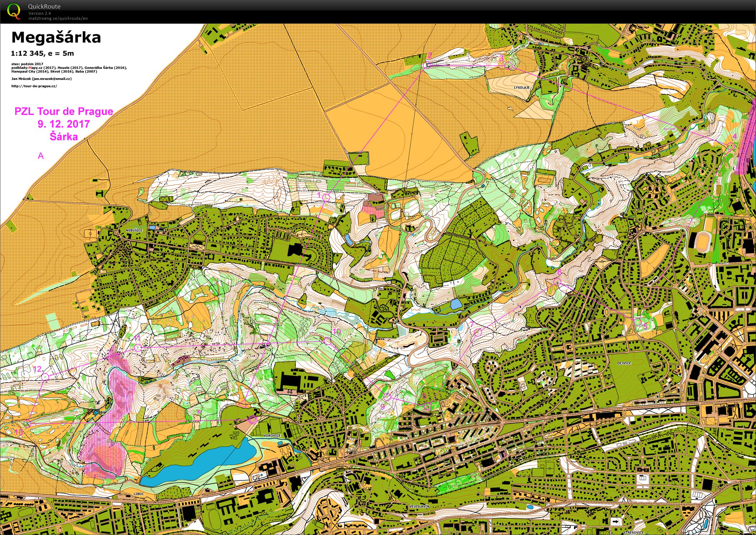
Task: Click control circle 2 near the top field
Action: (427, 65)
